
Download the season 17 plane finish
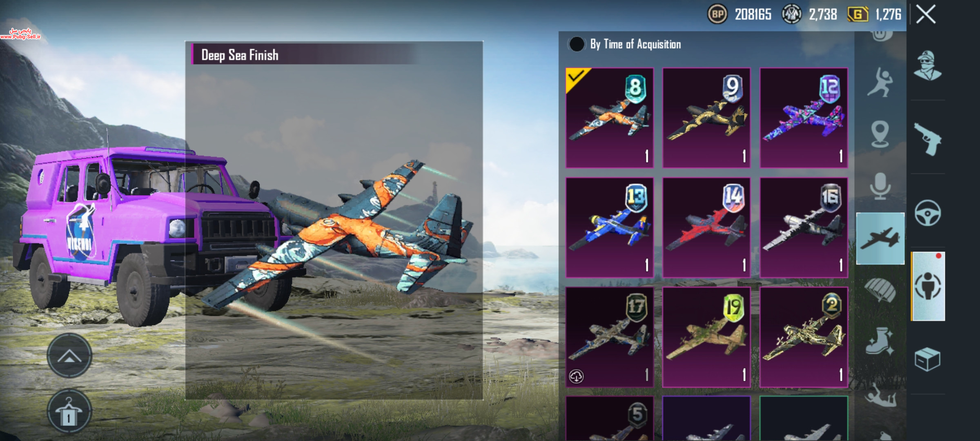coord(576,376)
